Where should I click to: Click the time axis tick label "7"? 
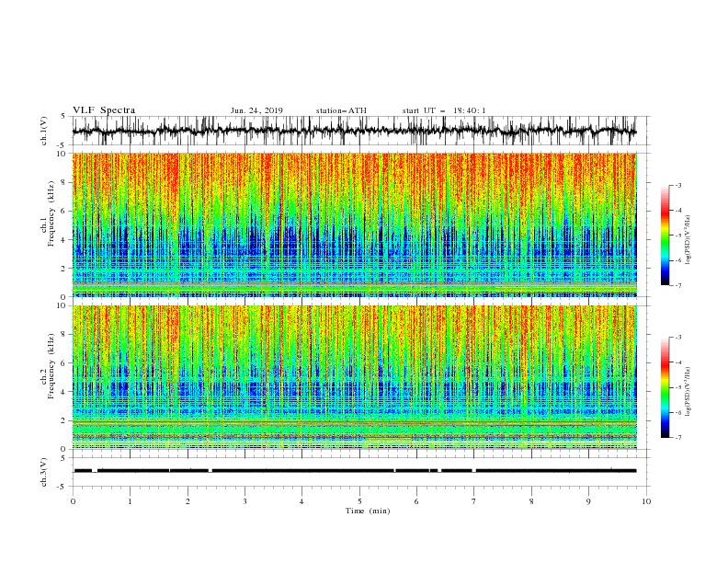474,501
